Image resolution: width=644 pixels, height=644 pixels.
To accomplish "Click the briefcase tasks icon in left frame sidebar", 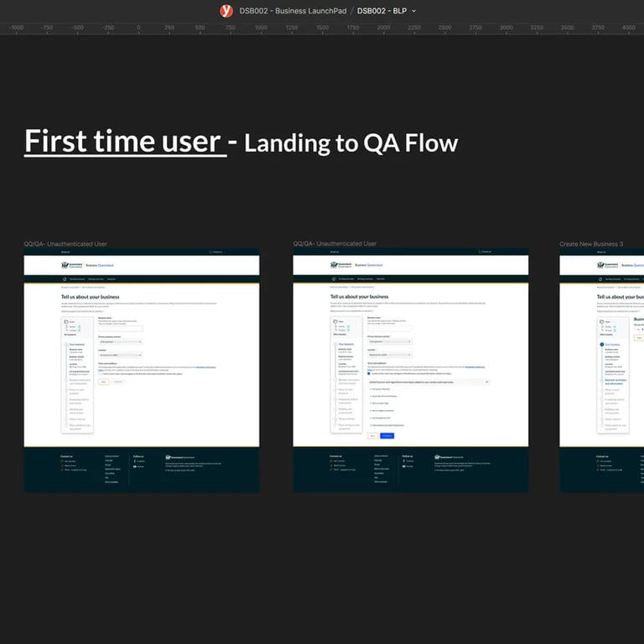I will point(66,322).
